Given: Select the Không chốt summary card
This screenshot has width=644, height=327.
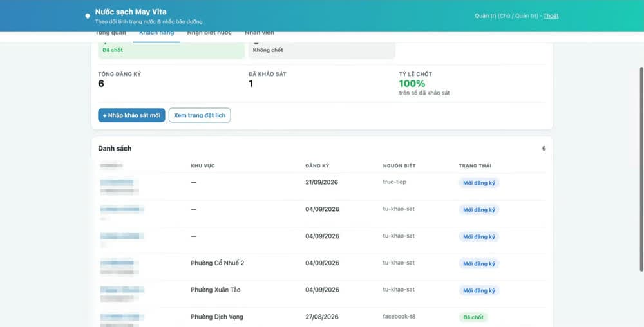Looking at the screenshot, I should point(321,50).
